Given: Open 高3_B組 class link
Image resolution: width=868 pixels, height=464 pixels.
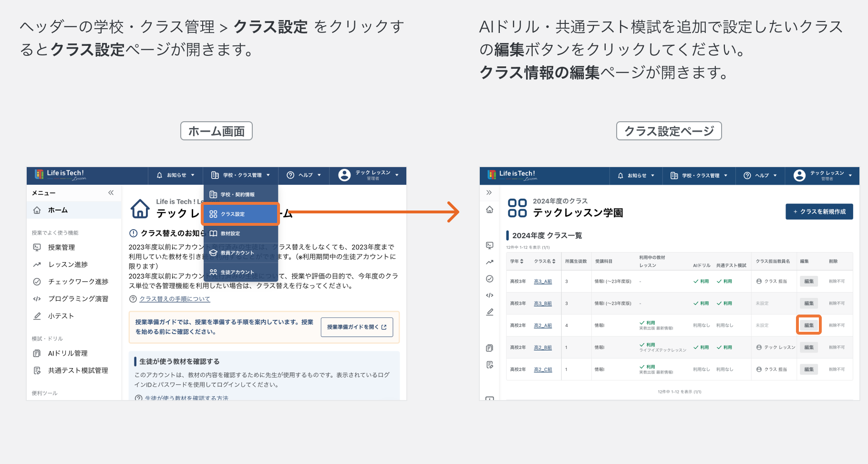Looking at the screenshot, I should coord(543,304).
